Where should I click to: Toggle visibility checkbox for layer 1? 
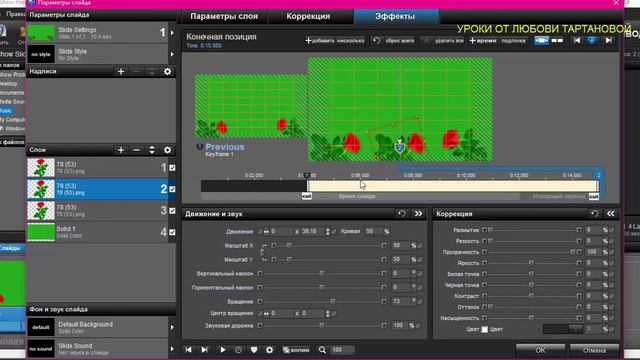pos(172,168)
